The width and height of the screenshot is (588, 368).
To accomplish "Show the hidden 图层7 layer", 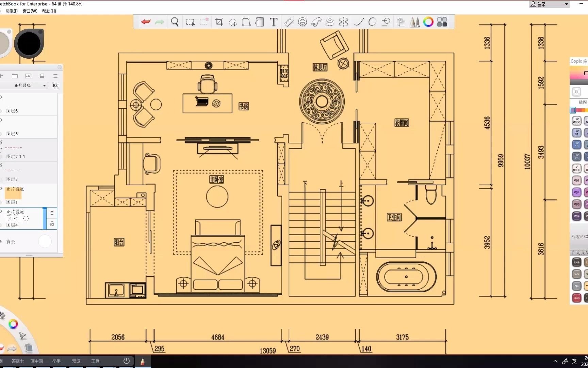I will pyautogui.click(x=1, y=166).
